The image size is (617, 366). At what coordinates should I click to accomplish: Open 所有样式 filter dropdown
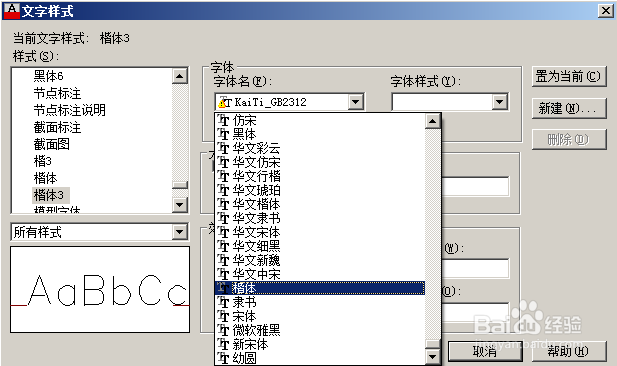179,232
